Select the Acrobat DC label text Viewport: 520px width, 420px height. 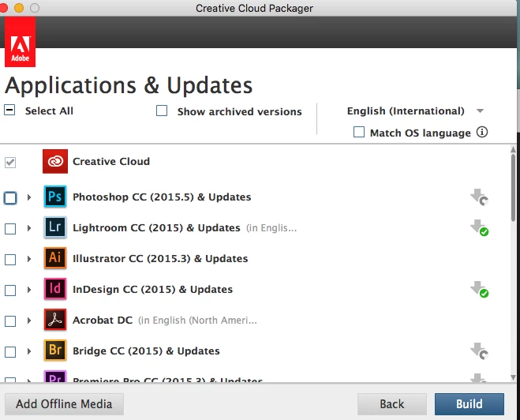(103, 321)
